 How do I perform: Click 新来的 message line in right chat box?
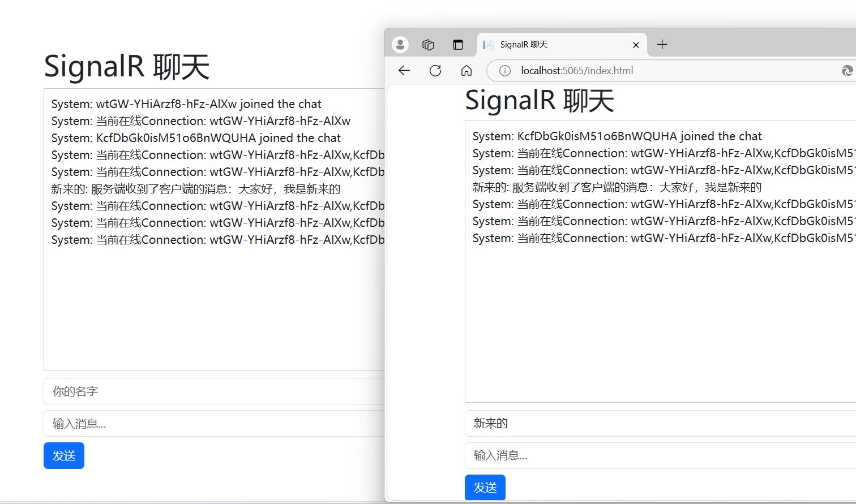617,187
